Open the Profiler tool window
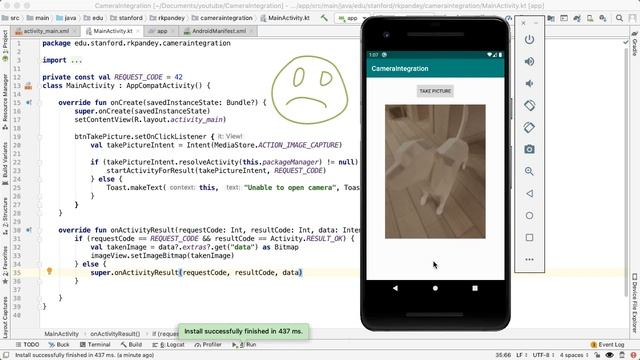Image resolution: width=640 pixels, height=360 pixels. (208, 344)
